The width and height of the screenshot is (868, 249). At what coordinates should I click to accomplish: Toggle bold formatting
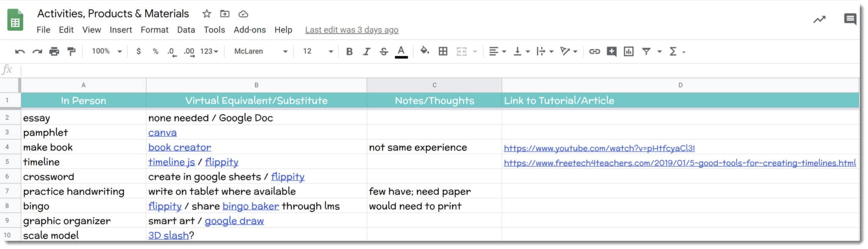coord(349,51)
